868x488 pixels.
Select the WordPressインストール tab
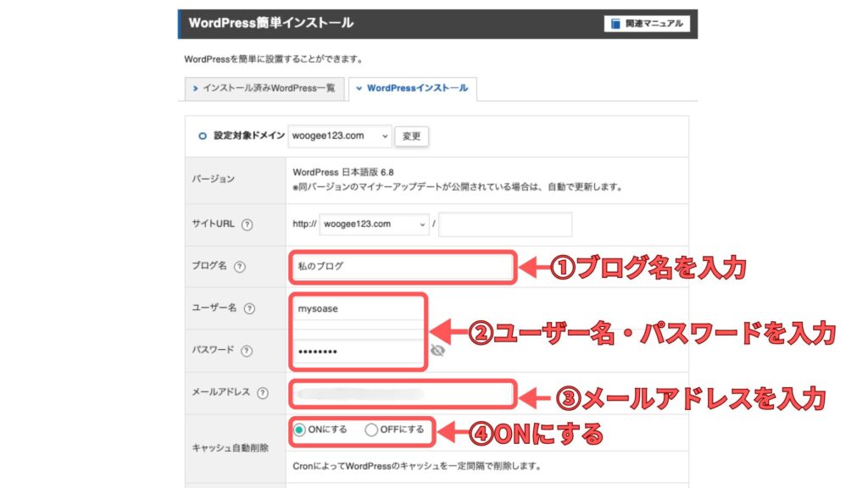click(413, 88)
